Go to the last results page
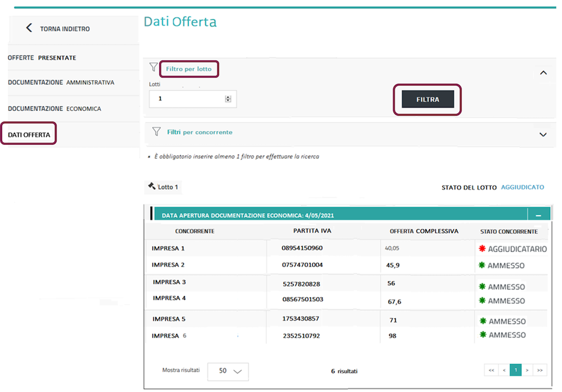 (x=540, y=371)
